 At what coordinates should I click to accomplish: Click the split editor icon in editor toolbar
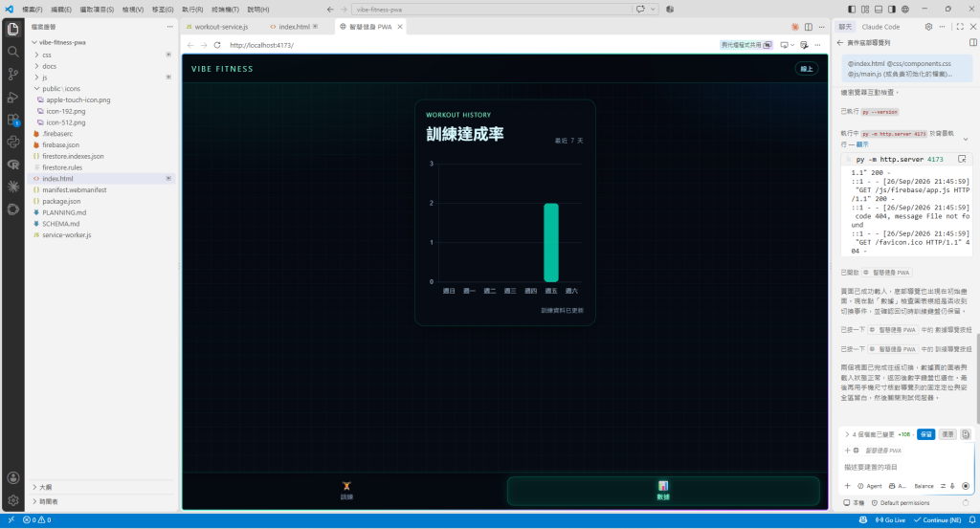[x=808, y=27]
